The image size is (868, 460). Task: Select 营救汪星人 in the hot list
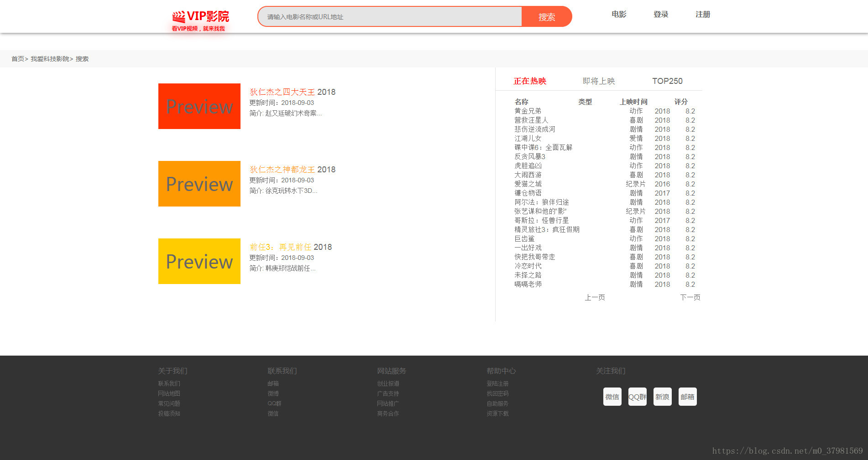click(x=531, y=120)
